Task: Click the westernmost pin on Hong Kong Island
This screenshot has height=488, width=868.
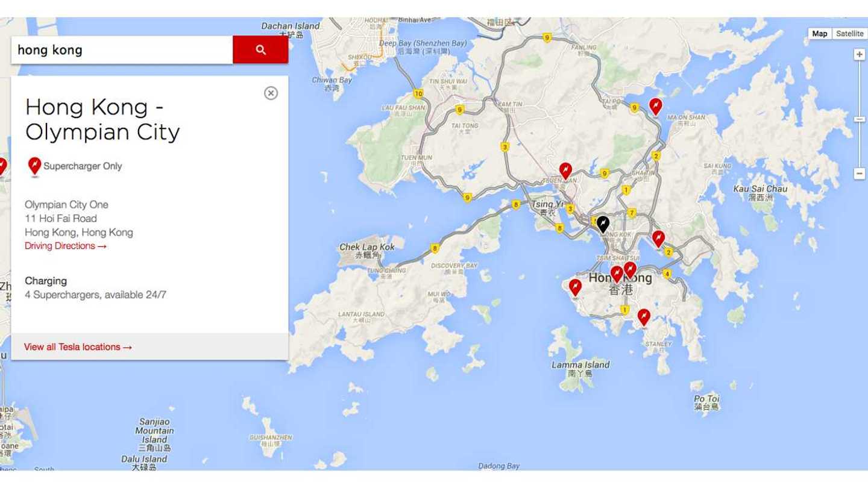Action: [x=575, y=287]
